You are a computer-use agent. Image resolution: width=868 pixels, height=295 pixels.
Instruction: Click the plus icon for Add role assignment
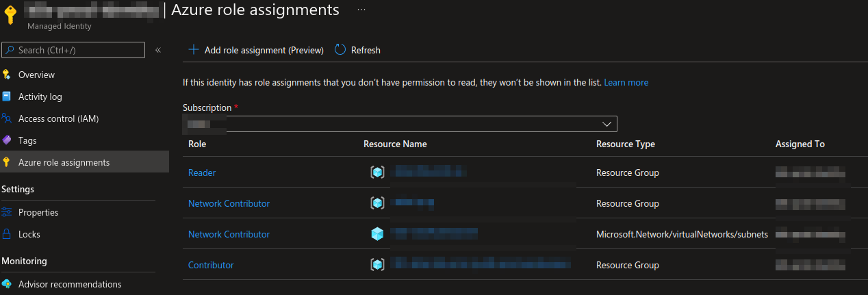click(194, 49)
